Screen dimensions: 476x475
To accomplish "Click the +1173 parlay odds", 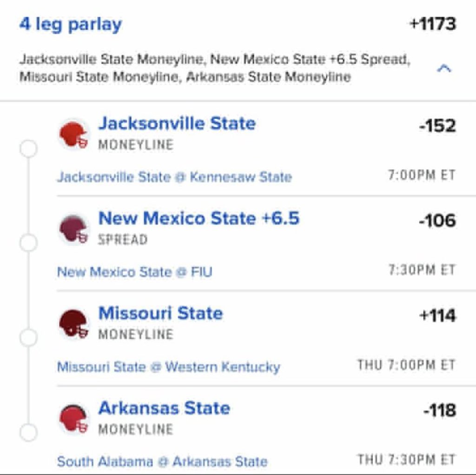I will point(433,24).
